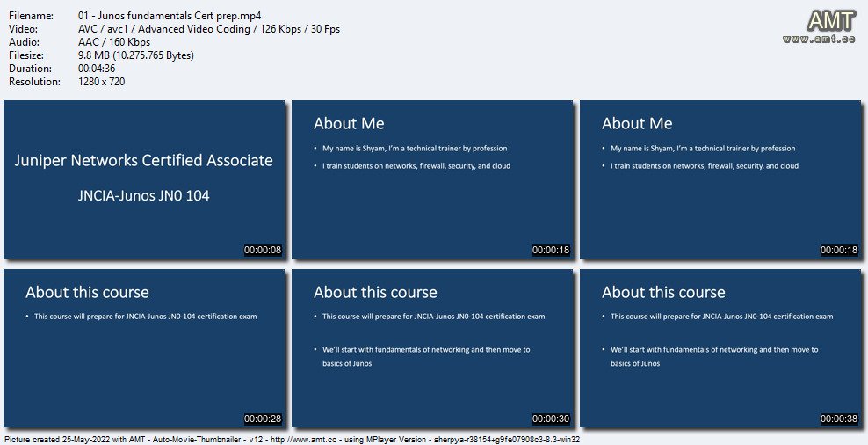Screen dimensions: 868x445
Task: Click the 'JNCIA-Junos JN0 104' slide subtitle
Action: (144, 195)
